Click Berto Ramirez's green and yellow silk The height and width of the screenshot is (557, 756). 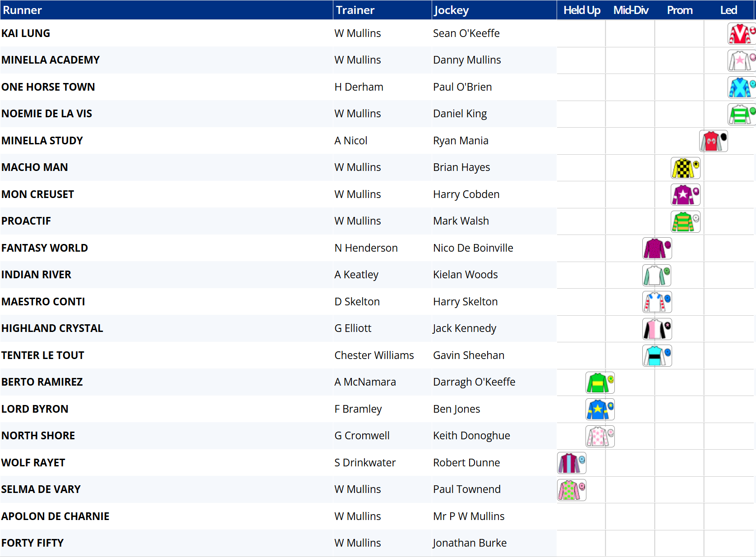coord(600,383)
